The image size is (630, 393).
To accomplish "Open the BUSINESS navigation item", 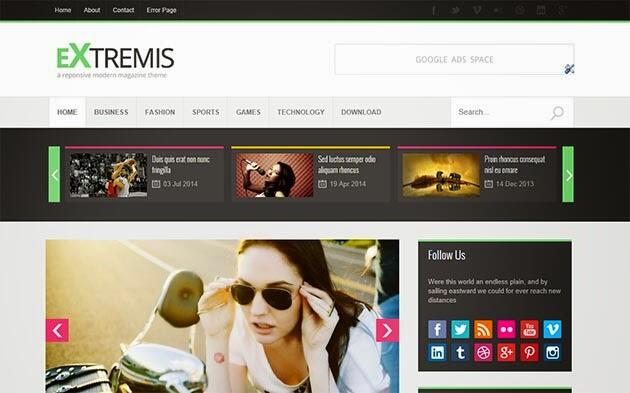I will click(x=111, y=112).
